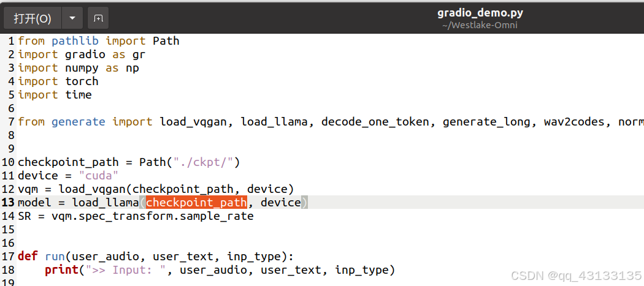Click the 打开(O) open file button

pos(33,18)
